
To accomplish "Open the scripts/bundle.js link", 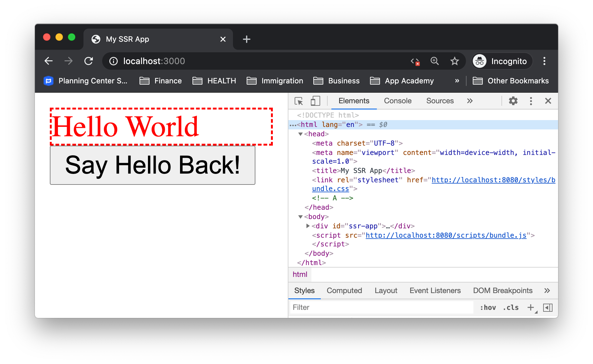I will pyautogui.click(x=446, y=236).
